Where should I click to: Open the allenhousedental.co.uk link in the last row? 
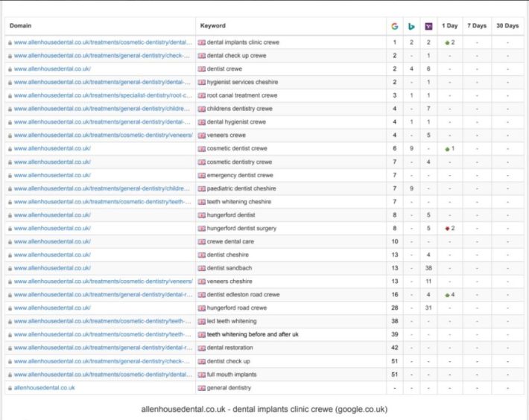coord(44,388)
